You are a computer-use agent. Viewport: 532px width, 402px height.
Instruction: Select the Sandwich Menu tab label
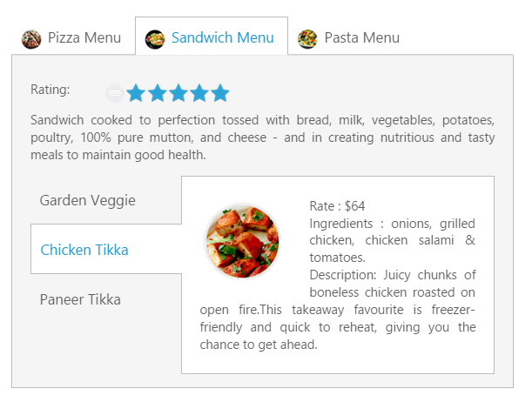(x=223, y=37)
